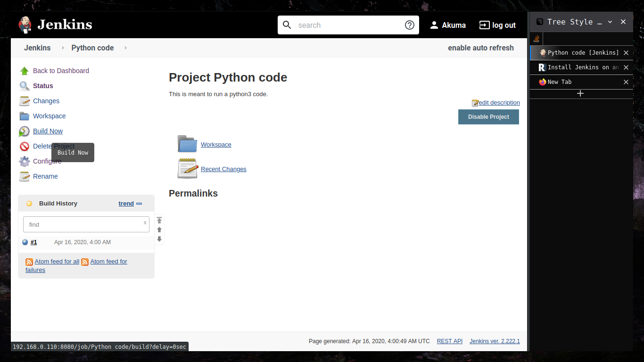Click enable auto refresh link
644x362 pixels.
click(481, 48)
